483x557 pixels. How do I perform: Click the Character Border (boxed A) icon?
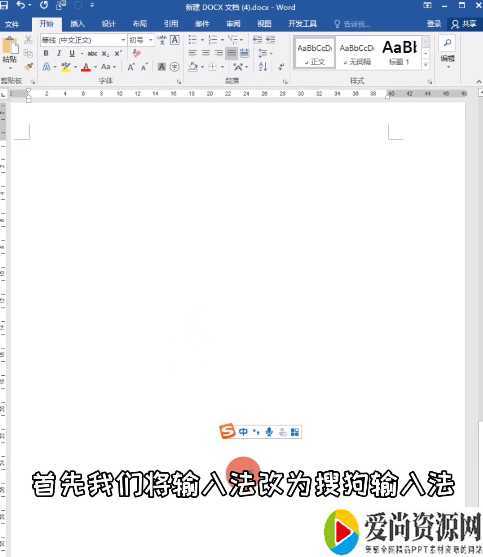tap(175, 40)
